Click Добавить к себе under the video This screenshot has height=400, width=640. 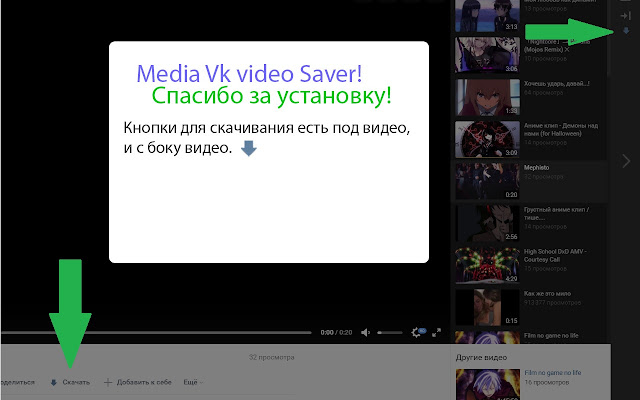pyautogui.click(x=144, y=382)
